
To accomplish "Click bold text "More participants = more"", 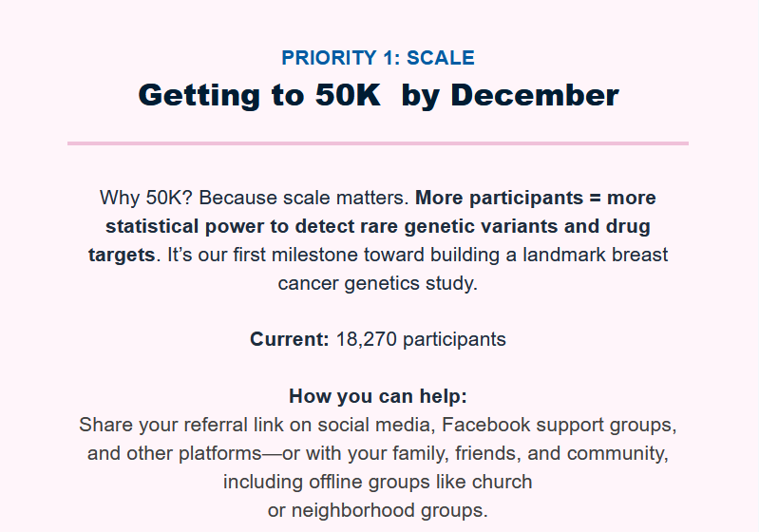I will coord(536,199).
